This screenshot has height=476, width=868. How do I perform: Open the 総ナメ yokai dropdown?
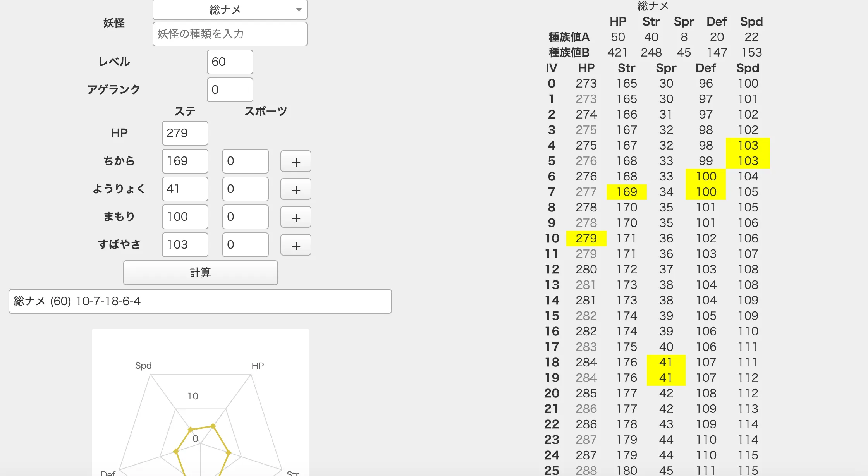[x=230, y=10]
